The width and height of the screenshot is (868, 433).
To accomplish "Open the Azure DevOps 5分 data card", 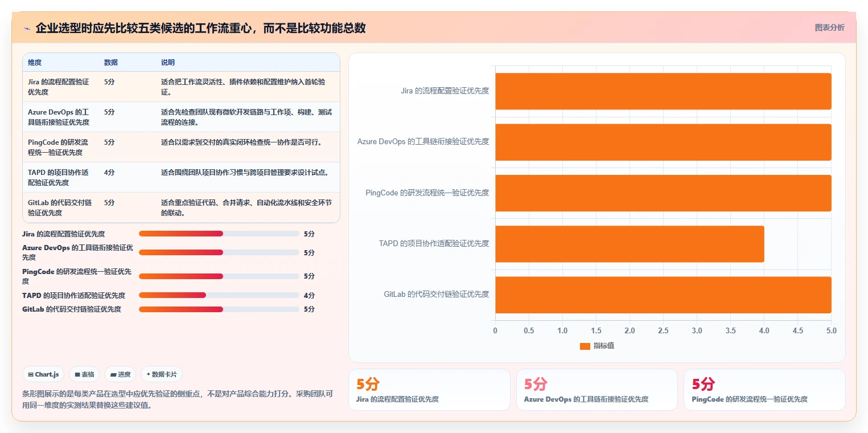I will pos(597,390).
